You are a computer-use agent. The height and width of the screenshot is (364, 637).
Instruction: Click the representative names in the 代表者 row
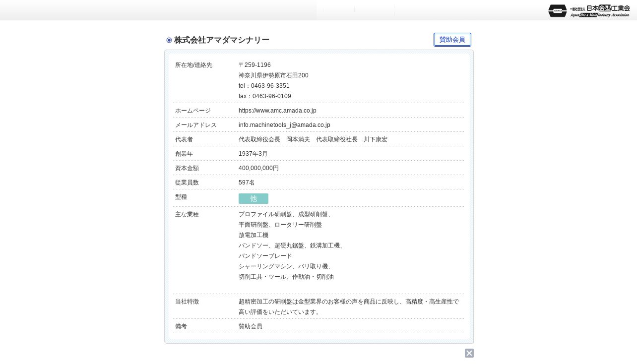tap(313, 139)
